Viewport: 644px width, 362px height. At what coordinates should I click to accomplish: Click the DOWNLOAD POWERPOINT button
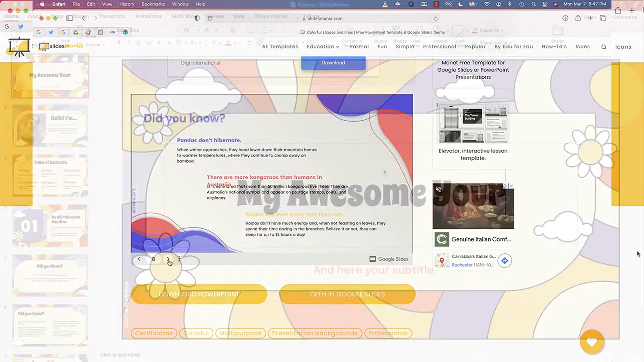pyautogui.click(x=199, y=294)
